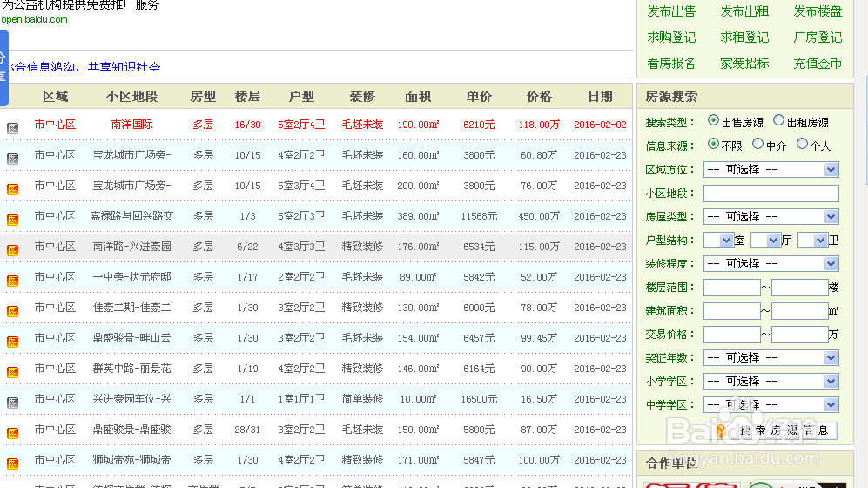The width and height of the screenshot is (868, 488).
Task: Open the 厂房登记 menu link
Action: (x=818, y=37)
